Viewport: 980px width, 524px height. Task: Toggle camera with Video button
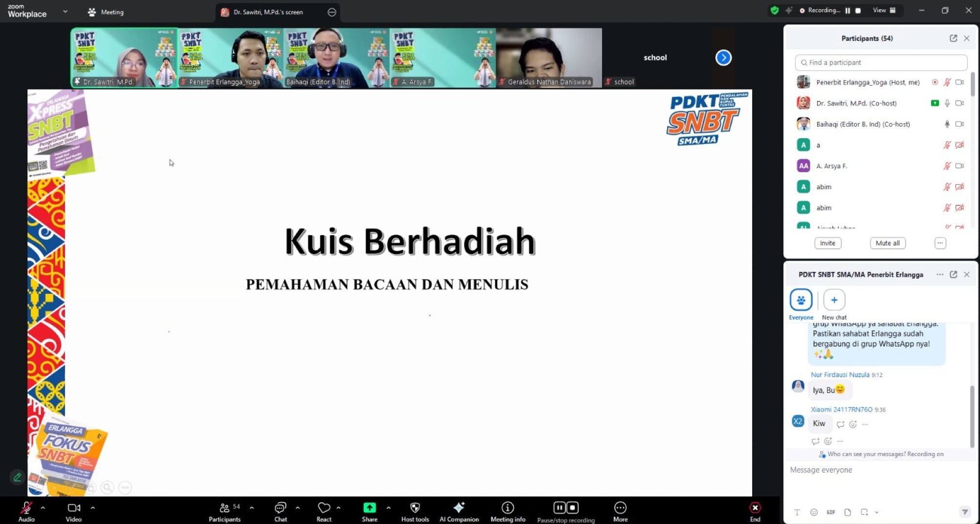(x=73, y=508)
